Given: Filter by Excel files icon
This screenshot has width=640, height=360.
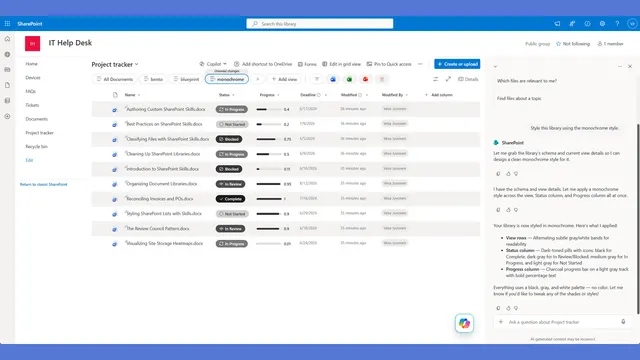Looking at the screenshot, I should [349, 79].
